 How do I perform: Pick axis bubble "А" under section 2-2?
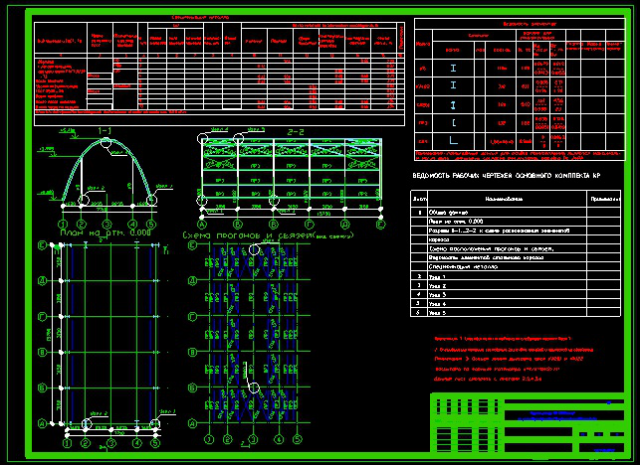coord(202,224)
